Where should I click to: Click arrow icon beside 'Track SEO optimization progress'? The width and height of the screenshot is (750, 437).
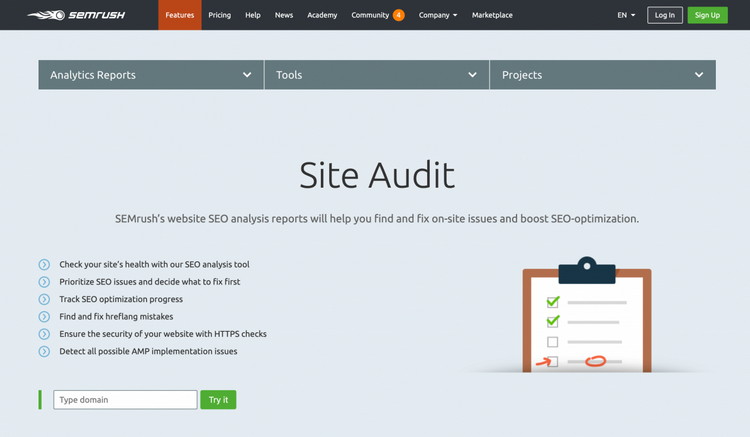(44, 299)
